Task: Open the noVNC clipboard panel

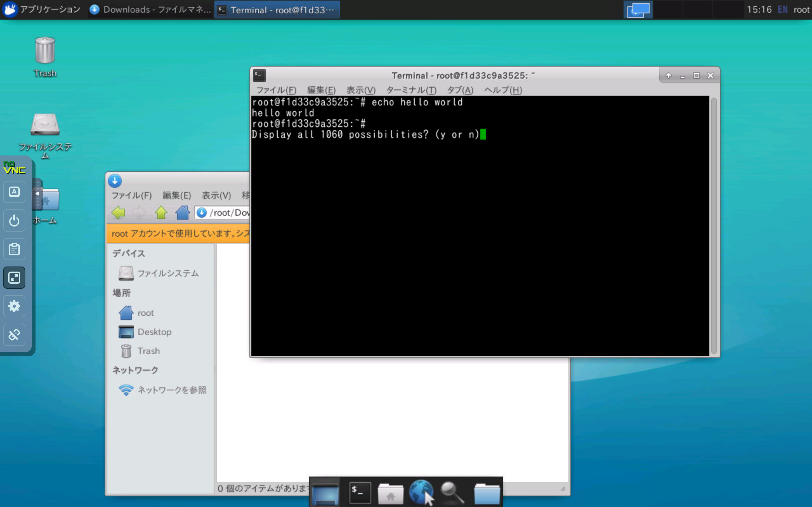Action: (14, 249)
